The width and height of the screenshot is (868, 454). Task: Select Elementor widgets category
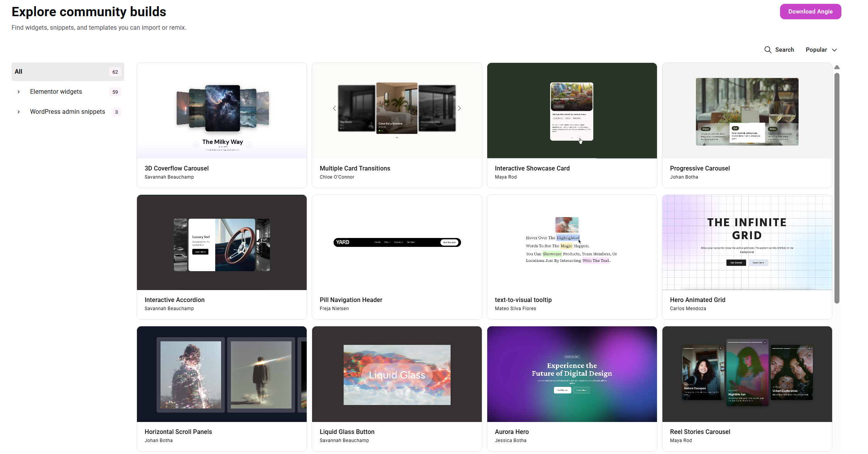pyautogui.click(x=56, y=92)
